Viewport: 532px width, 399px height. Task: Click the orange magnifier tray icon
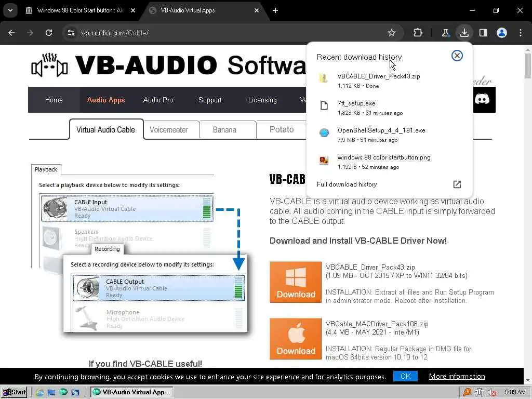point(467,392)
